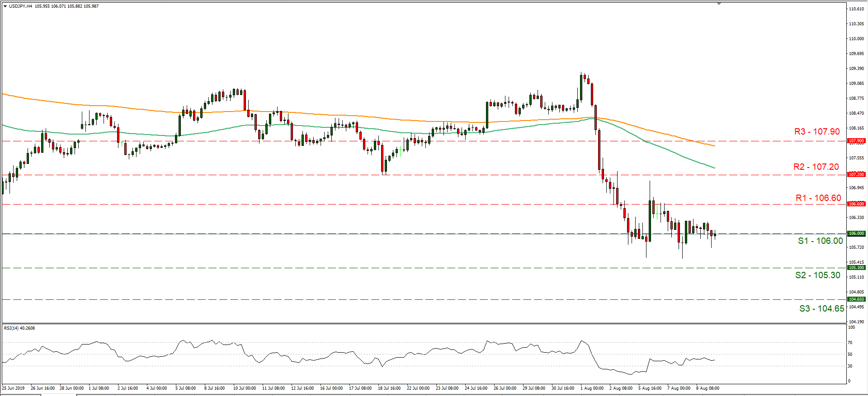Viewport: 868px width, 396px height.
Task: Click the 18 Jul 16:00 time axis label
Action: (x=389, y=388)
